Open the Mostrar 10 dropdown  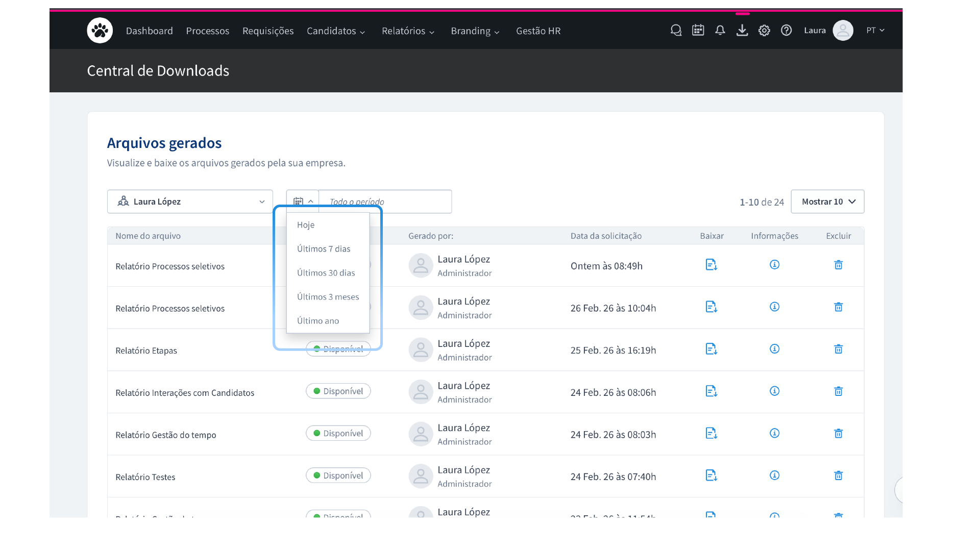click(x=827, y=202)
